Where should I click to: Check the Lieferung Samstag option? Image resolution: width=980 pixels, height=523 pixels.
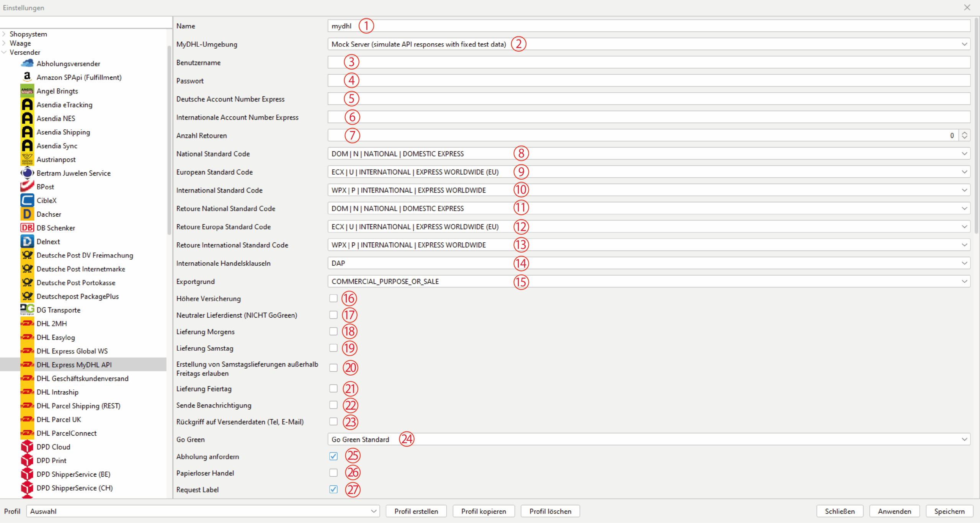(333, 348)
